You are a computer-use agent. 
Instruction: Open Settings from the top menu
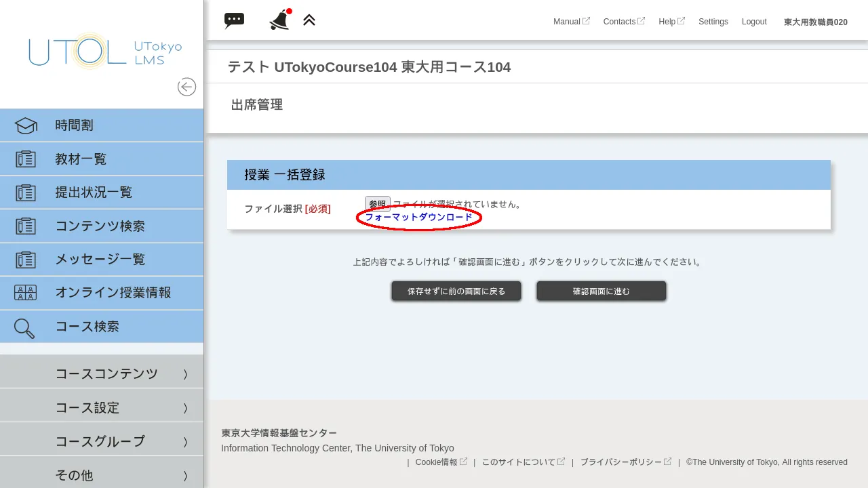[x=713, y=21]
